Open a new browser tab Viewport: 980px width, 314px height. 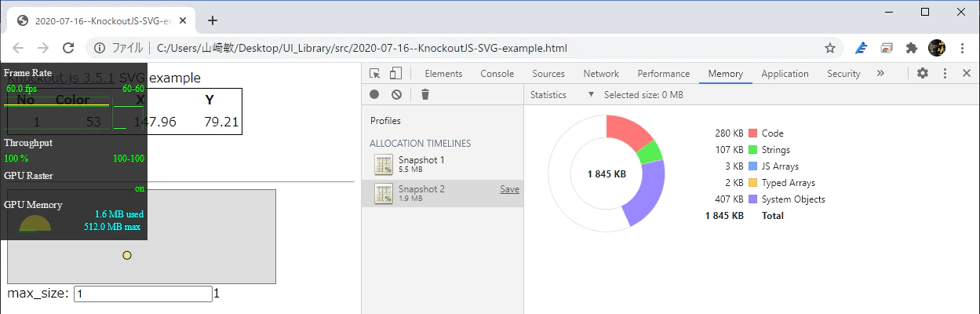tap(212, 20)
